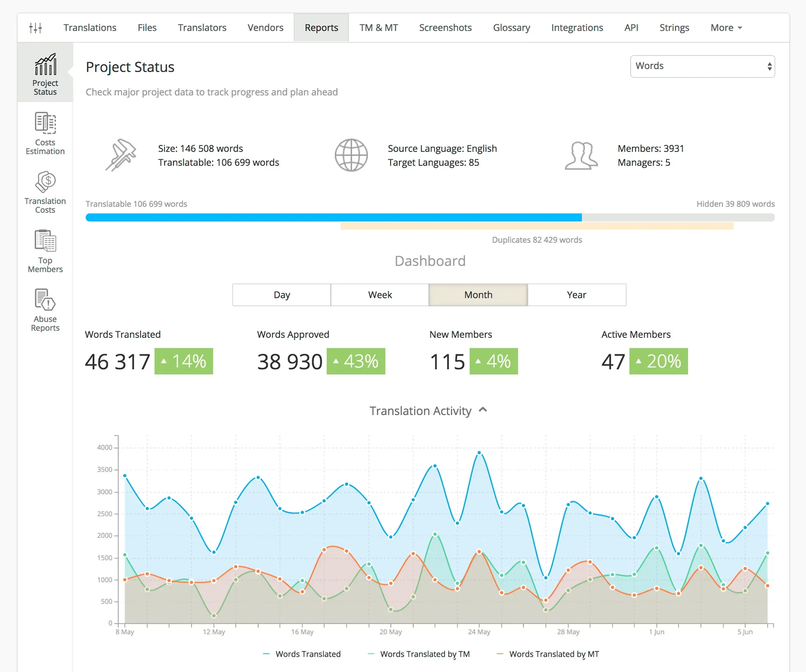
Task: Open the project settings sliders icon
Action: pyautogui.click(x=35, y=28)
